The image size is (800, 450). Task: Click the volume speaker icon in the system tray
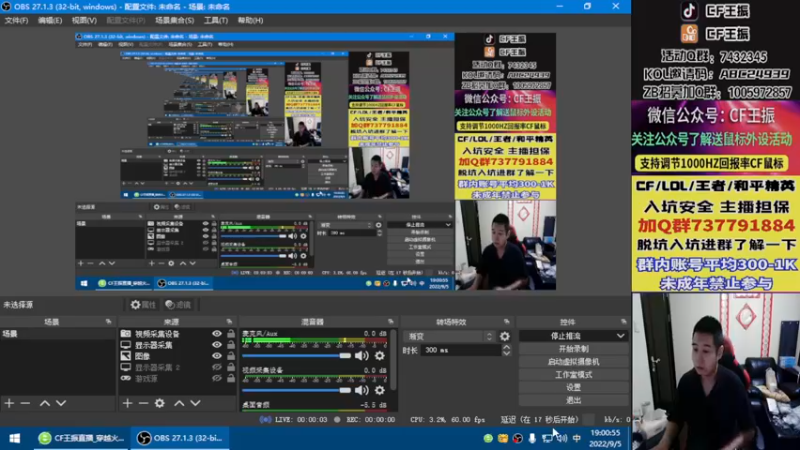click(x=562, y=438)
